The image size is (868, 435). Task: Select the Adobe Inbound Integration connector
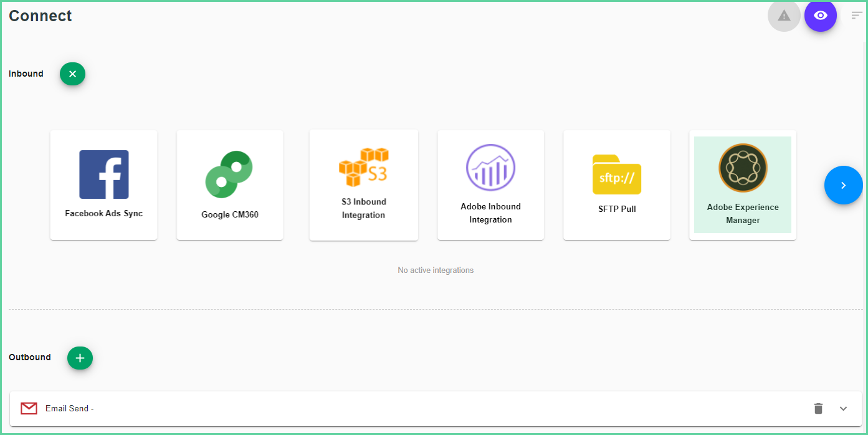pos(490,184)
